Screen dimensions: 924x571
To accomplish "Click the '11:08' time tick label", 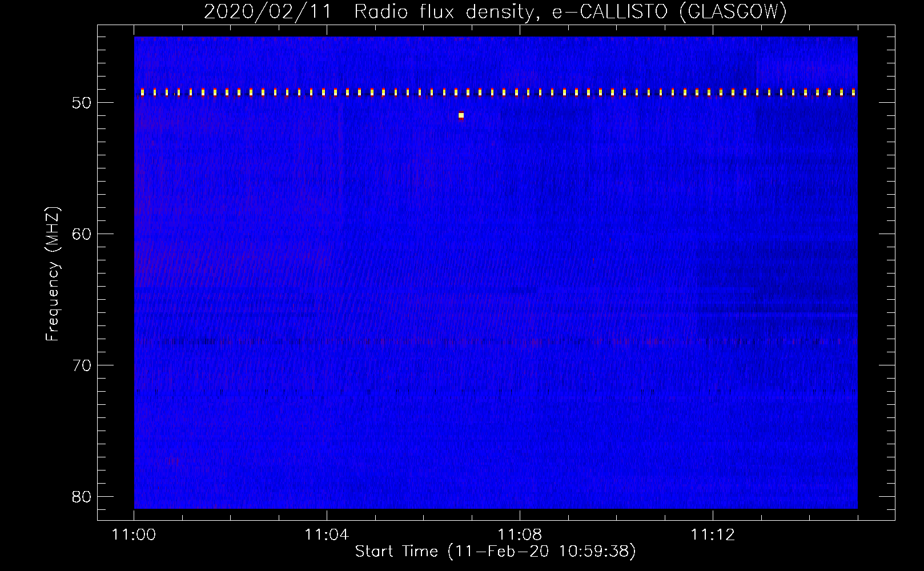I will (520, 535).
